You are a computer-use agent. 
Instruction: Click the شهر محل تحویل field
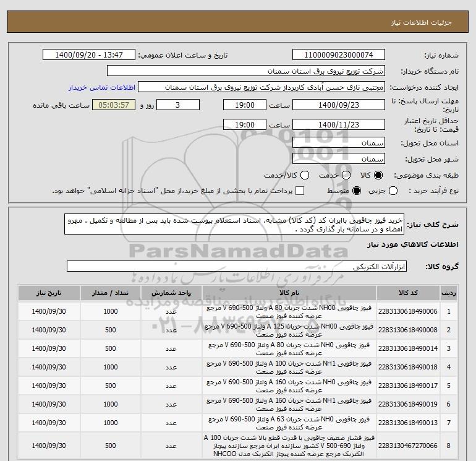click(x=339, y=159)
